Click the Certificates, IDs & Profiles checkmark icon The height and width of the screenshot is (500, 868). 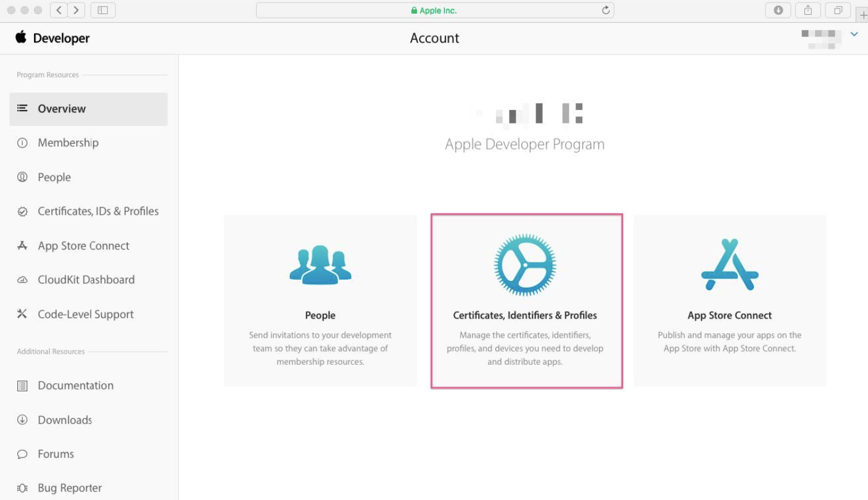(23, 211)
